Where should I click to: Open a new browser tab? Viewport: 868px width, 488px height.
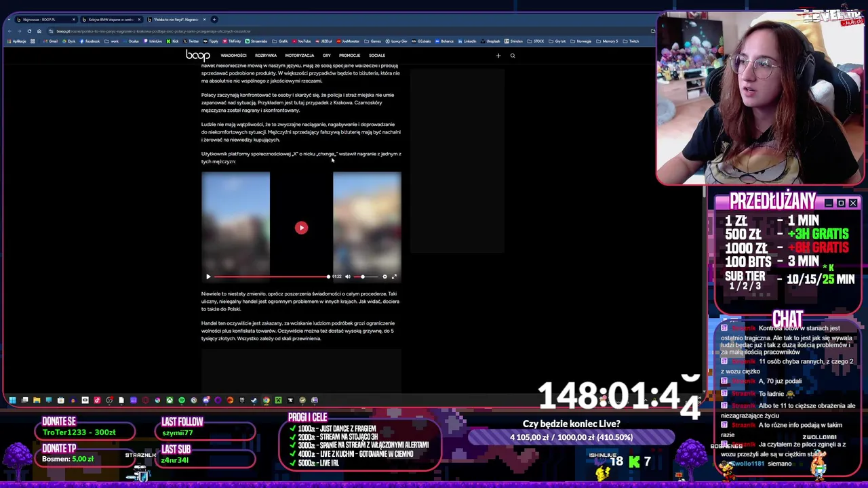tap(214, 19)
